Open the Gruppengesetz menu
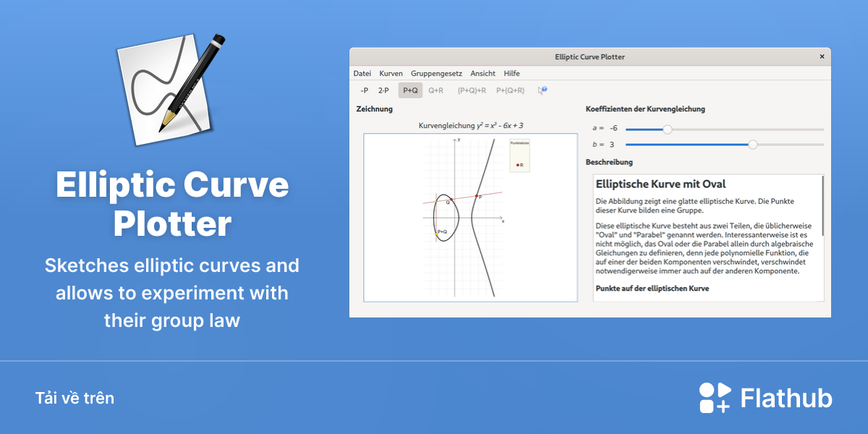Image resolution: width=868 pixels, height=434 pixels. pyautogui.click(x=436, y=73)
